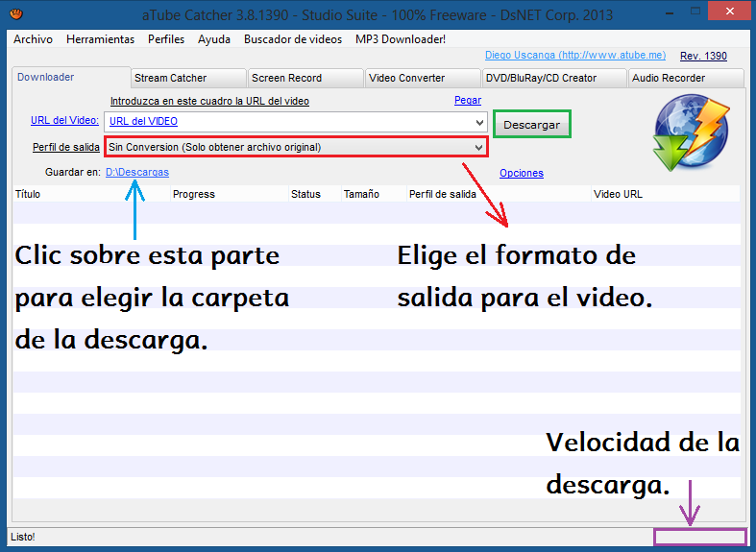The image size is (756, 552).
Task: Open MP3 Downloader! menu item
Action: click(x=401, y=39)
